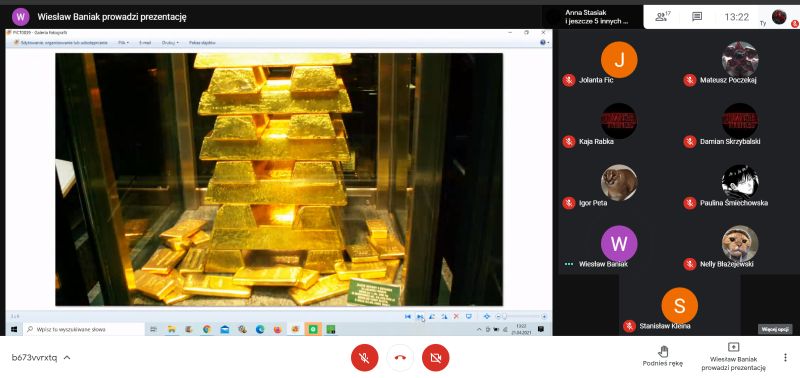
Task: Expand meeting details next to code b673vvrxtq
Action: (x=67, y=358)
